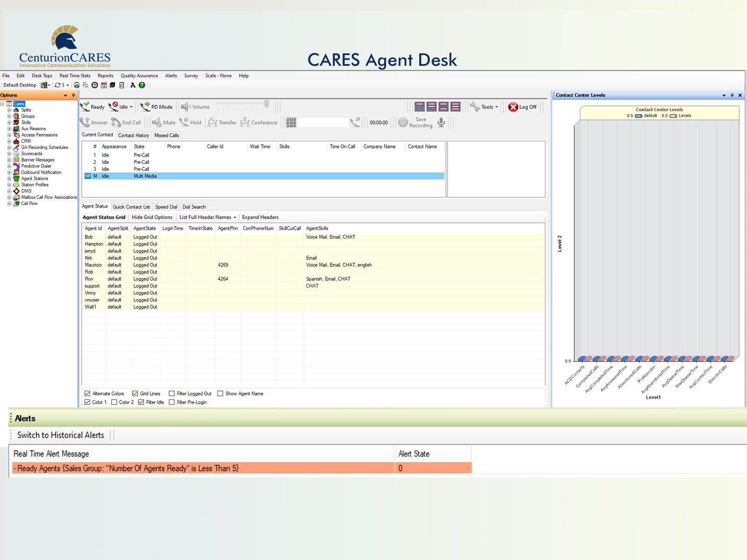Viewport: 747px width, 560px height.
Task: Select the Multi Media line appearance row
Action: coord(264,176)
